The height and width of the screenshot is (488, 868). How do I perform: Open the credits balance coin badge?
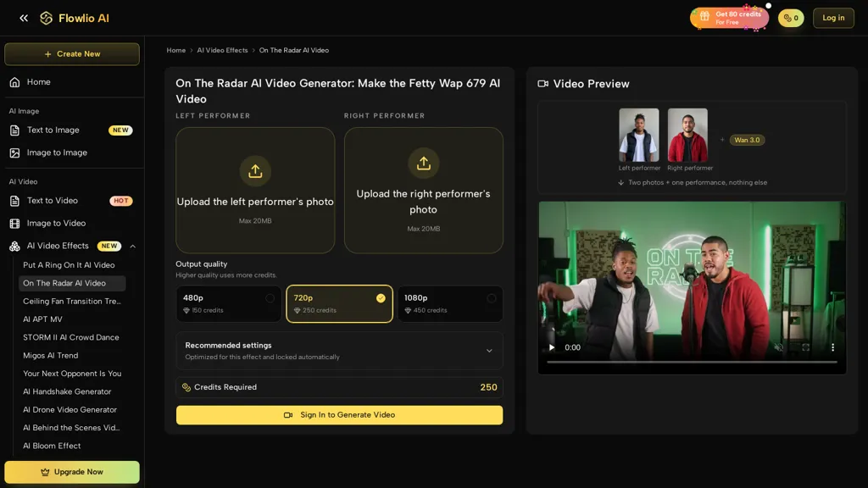click(x=791, y=19)
